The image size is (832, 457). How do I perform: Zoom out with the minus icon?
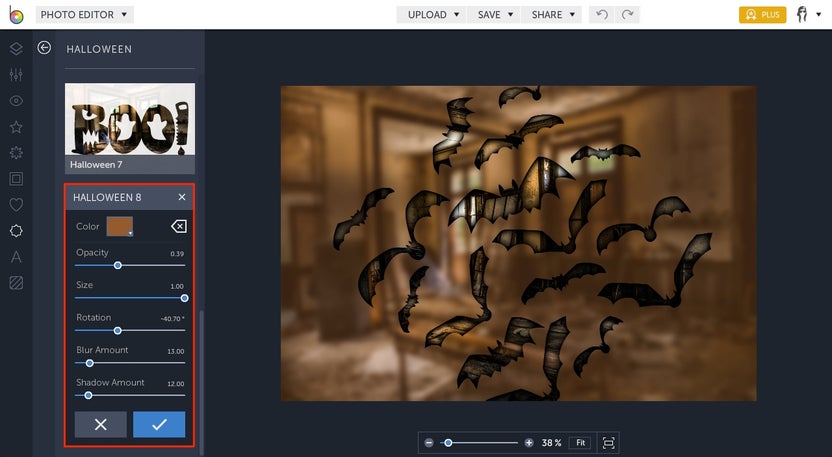click(429, 443)
